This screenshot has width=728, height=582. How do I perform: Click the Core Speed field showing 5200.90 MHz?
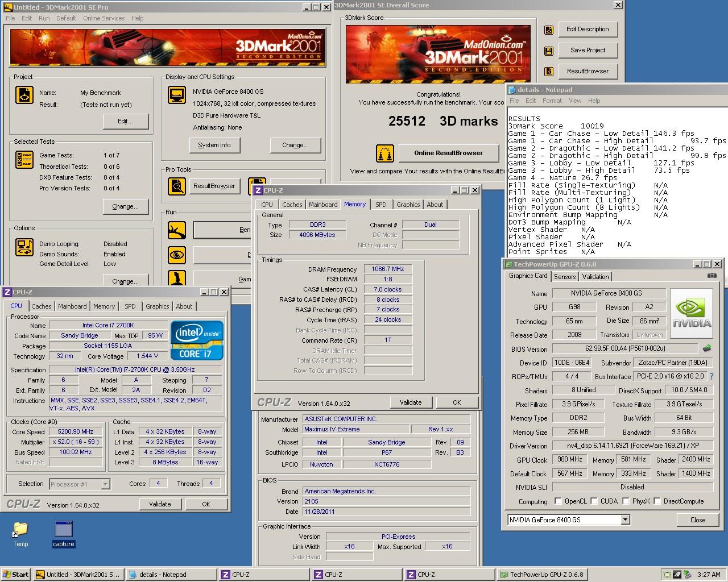76,431
